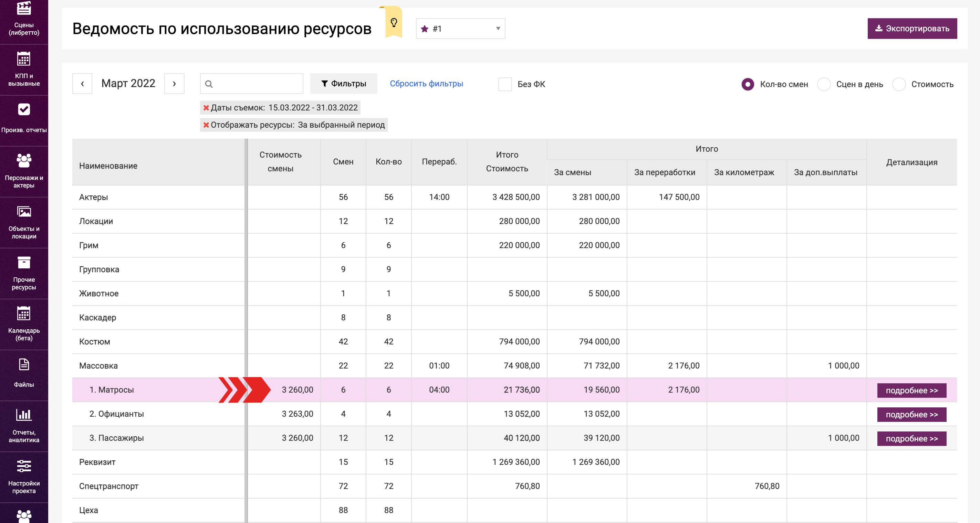Click the lightbulb hint bookmark icon

[x=394, y=22]
